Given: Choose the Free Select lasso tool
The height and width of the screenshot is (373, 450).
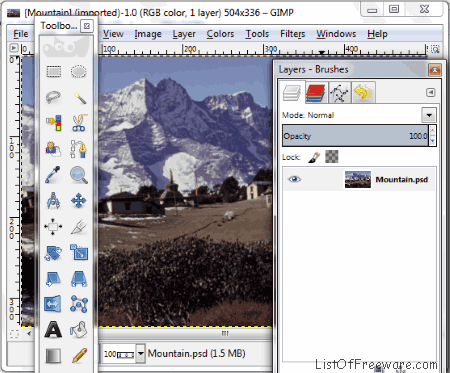Looking at the screenshot, I should point(53,97).
